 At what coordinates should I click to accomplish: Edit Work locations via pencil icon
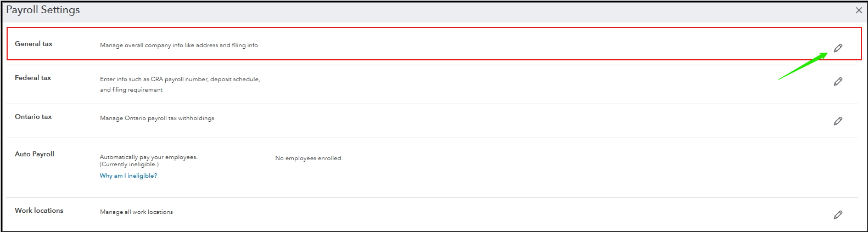(838, 215)
